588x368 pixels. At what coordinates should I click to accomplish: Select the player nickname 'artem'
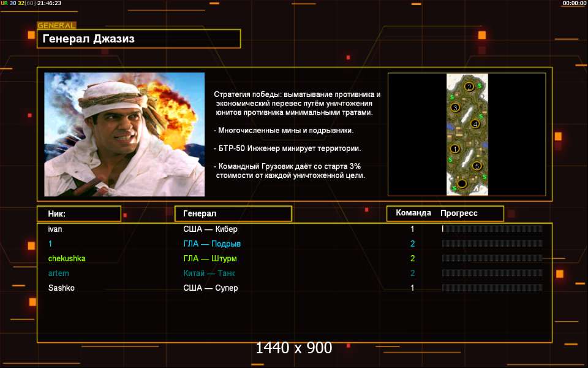pyautogui.click(x=59, y=274)
